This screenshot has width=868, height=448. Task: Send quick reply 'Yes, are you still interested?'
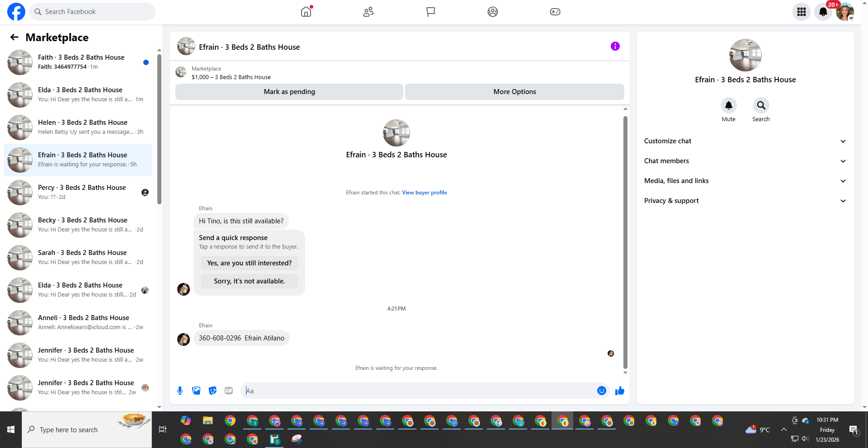point(249,263)
